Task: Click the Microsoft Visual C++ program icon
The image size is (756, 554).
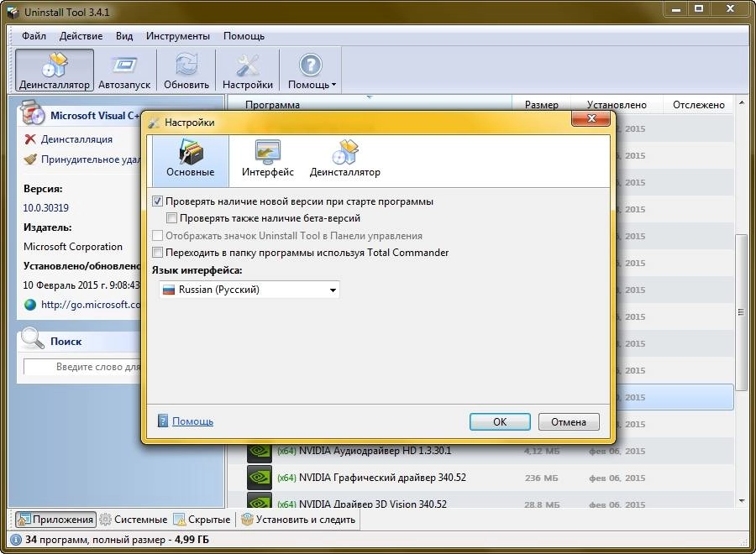Action: pos(32,113)
